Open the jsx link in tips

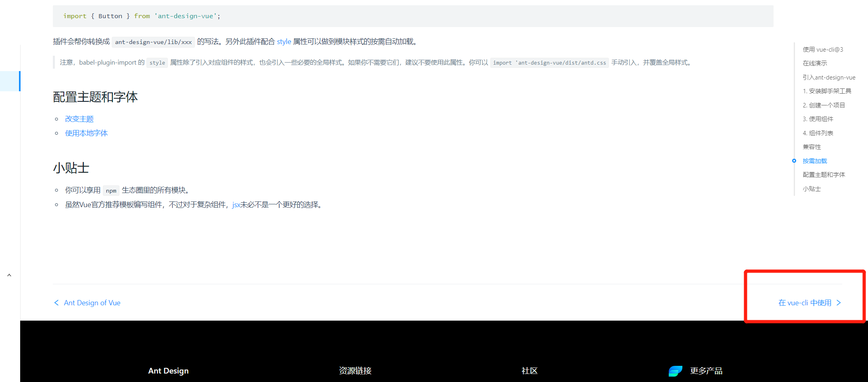pos(236,205)
